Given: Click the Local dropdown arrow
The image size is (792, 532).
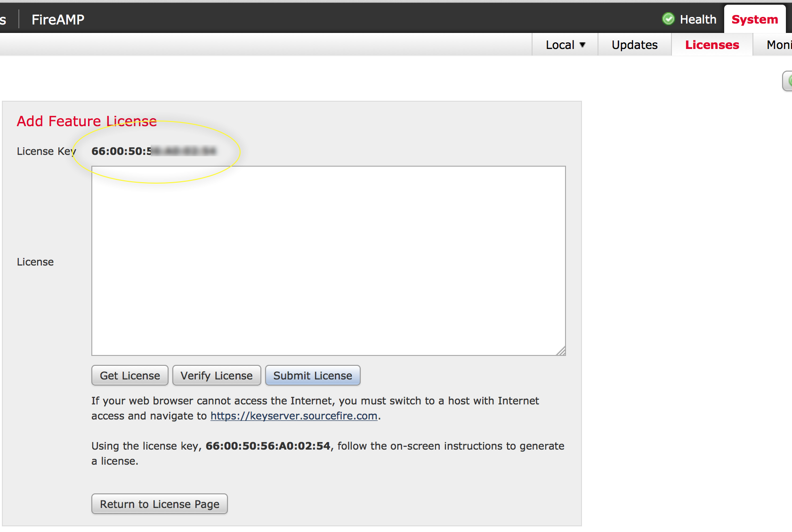Looking at the screenshot, I should click(x=582, y=45).
